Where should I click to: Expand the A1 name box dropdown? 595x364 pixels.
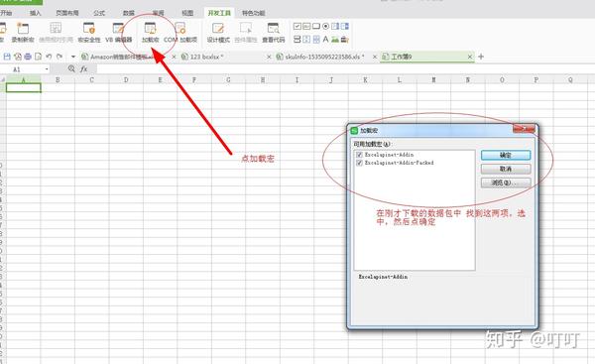(47, 69)
